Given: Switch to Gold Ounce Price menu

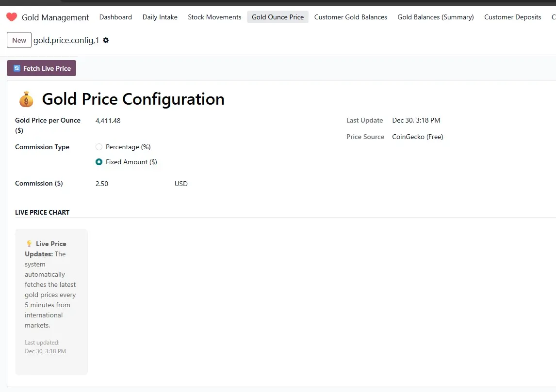Looking at the screenshot, I should pos(278,17).
